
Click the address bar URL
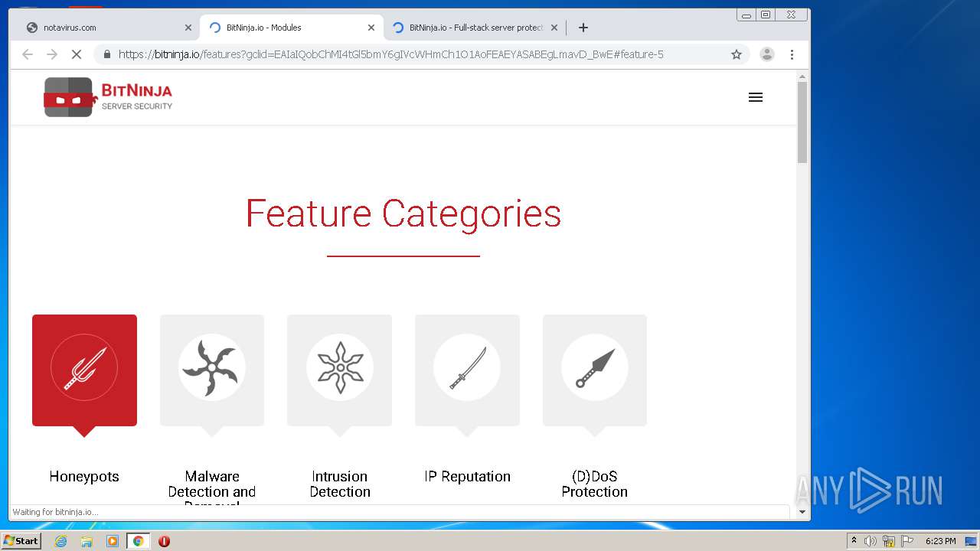point(391,54)
